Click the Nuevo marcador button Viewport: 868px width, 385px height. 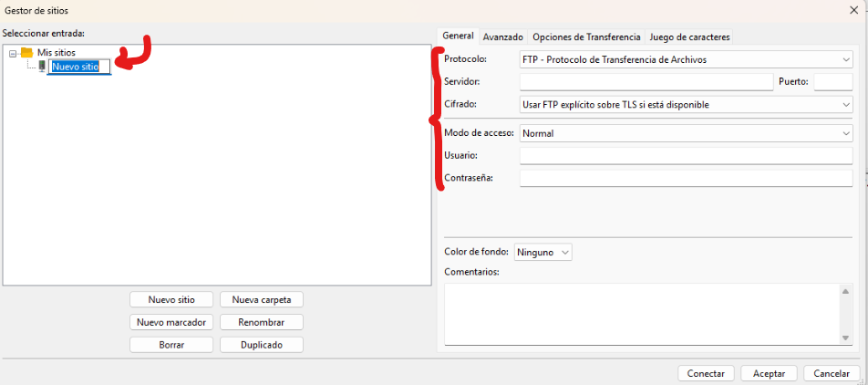[171, 322]
